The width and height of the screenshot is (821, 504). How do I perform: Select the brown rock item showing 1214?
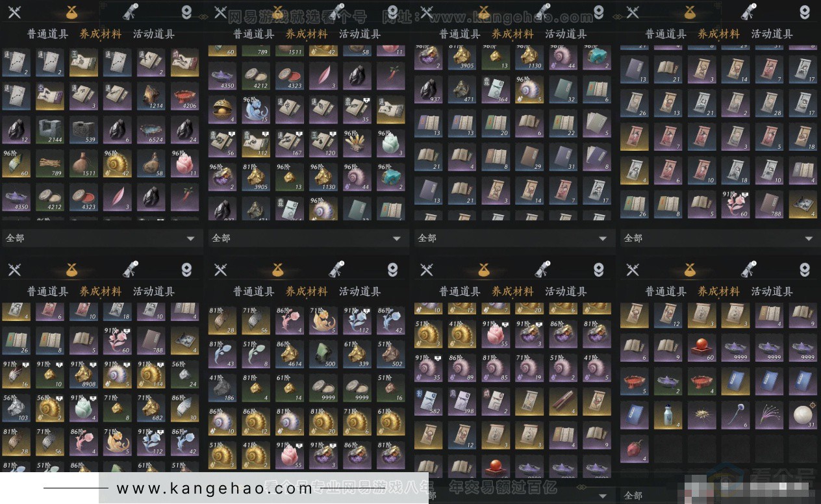click(x=151, y=96)
